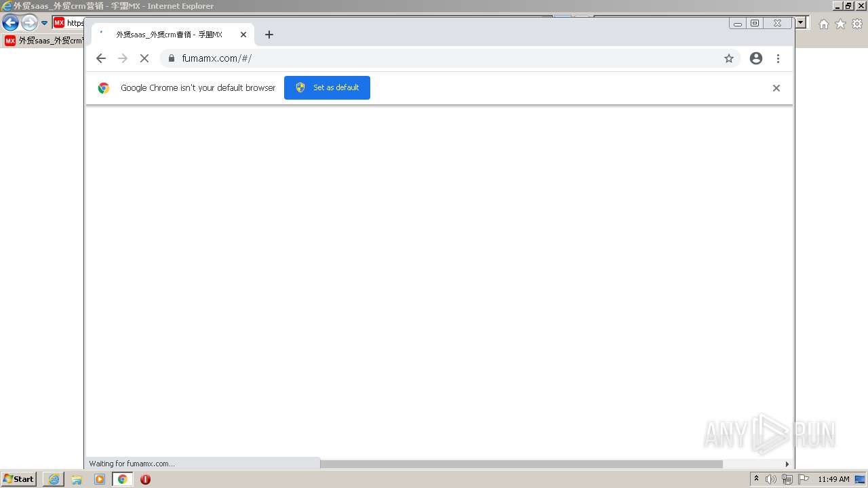The width and height of the screenshot is (868, 488).
Task: Close the 外贸saas Chrome tab
Action: pos(243,35)
